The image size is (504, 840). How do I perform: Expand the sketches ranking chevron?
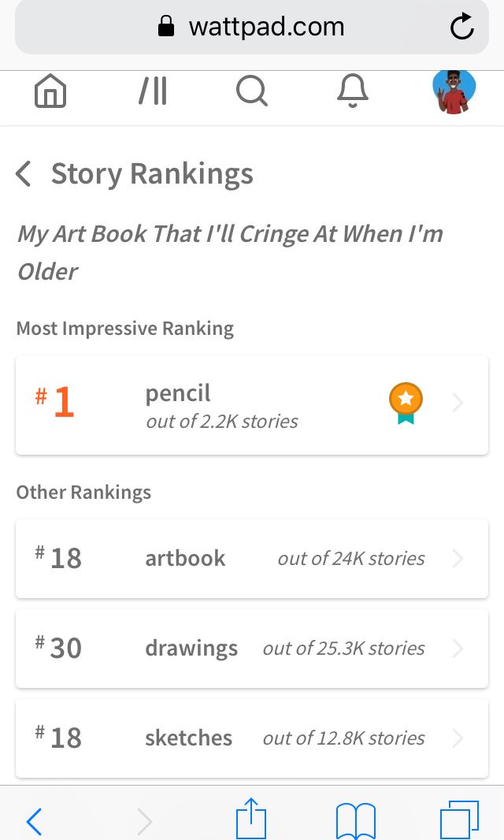point(458,738)
